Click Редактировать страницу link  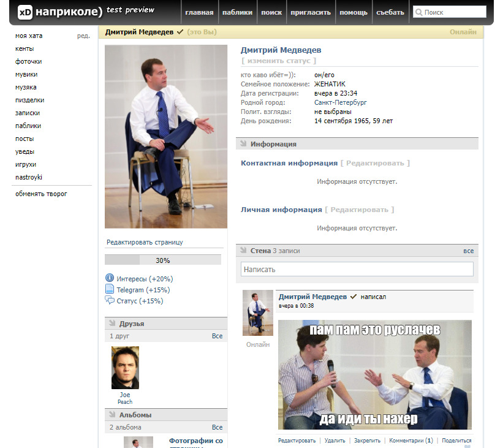tap(145, 242)
